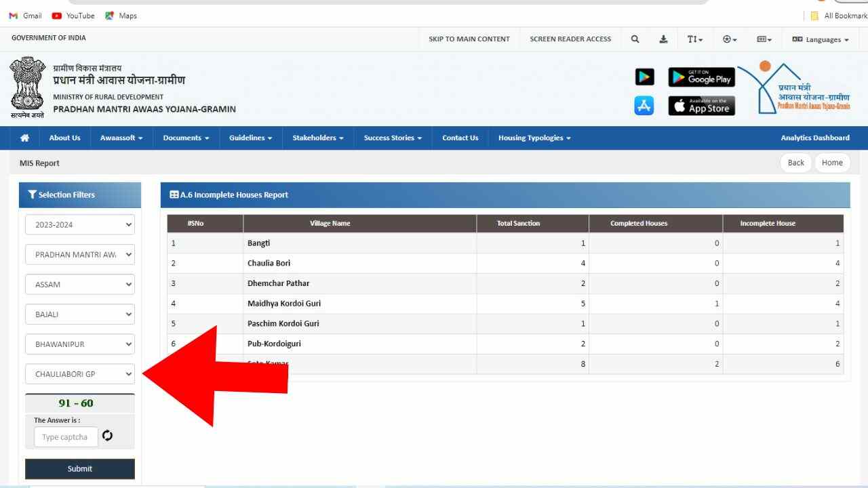This screenshot has width=868, height=488.
Task: Open the YouTube bookmark
Action: tap(73, 16)
